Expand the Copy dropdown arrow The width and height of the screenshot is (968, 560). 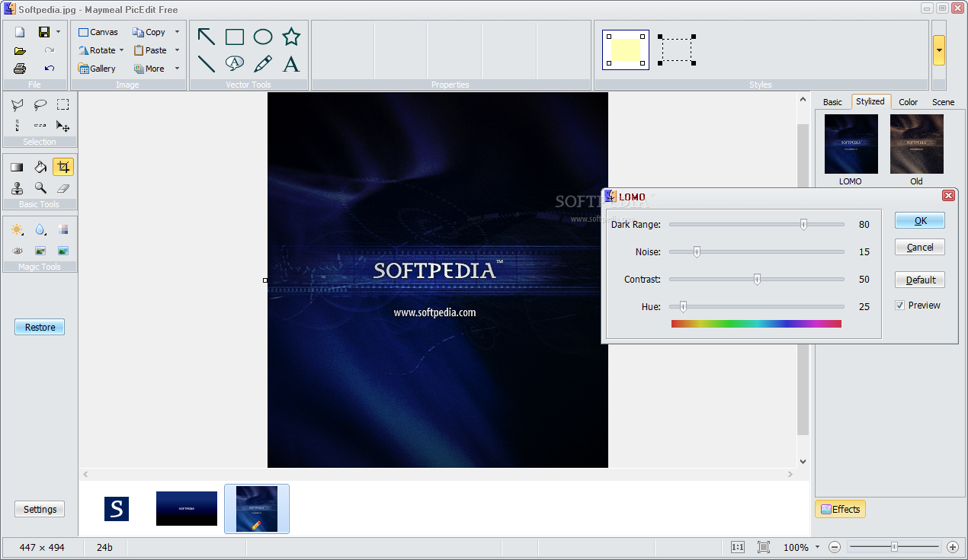pos(177,32)
